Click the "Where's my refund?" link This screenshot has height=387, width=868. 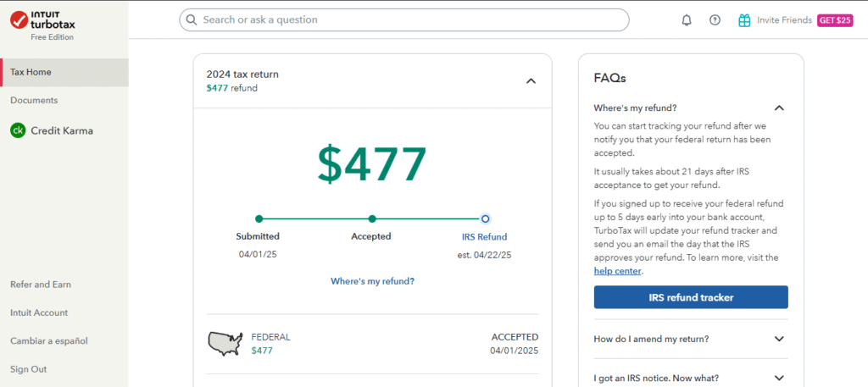point(372,281)
